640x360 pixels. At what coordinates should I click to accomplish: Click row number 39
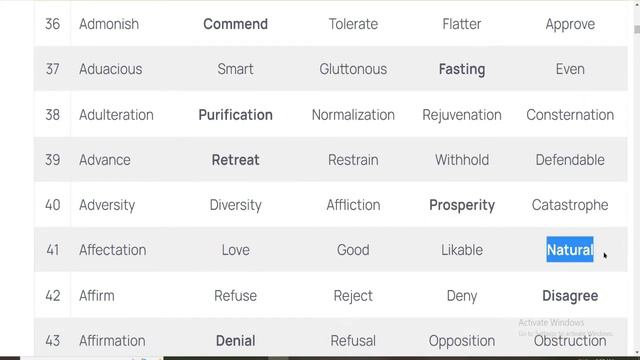(53, 160)
